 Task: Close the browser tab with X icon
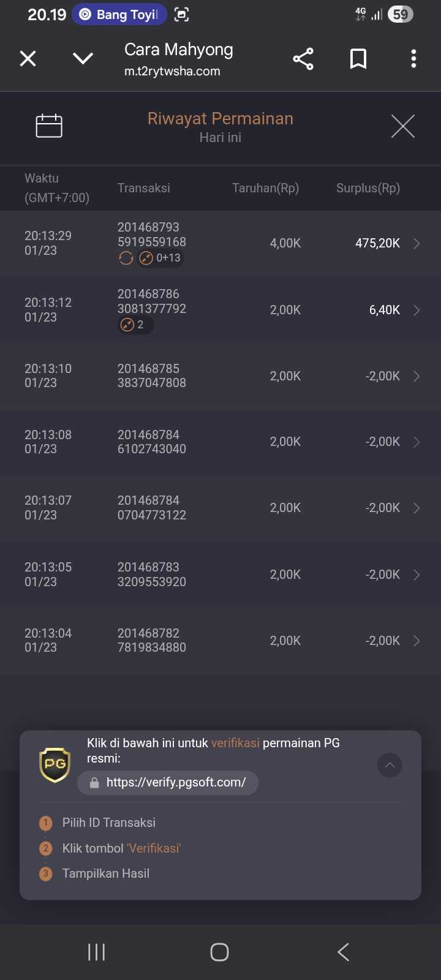tap(28, 59)
